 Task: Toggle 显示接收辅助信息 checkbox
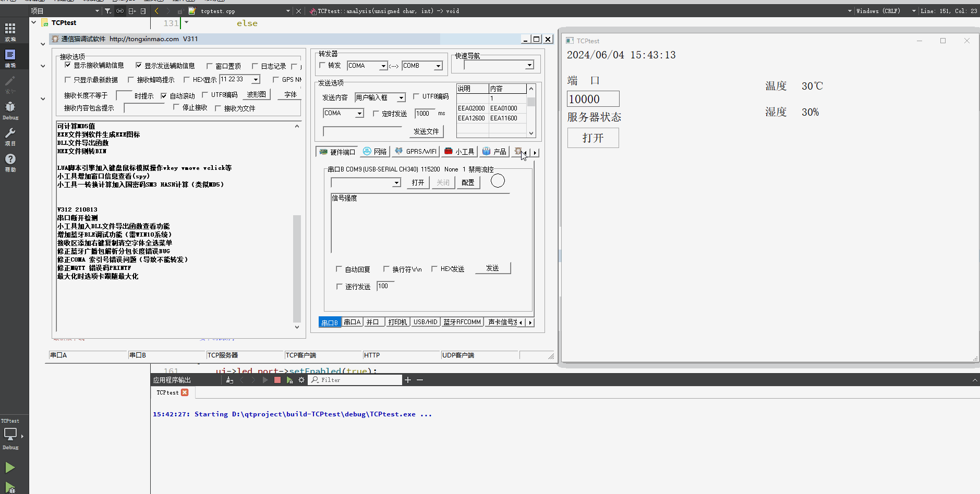coord(68,65)
